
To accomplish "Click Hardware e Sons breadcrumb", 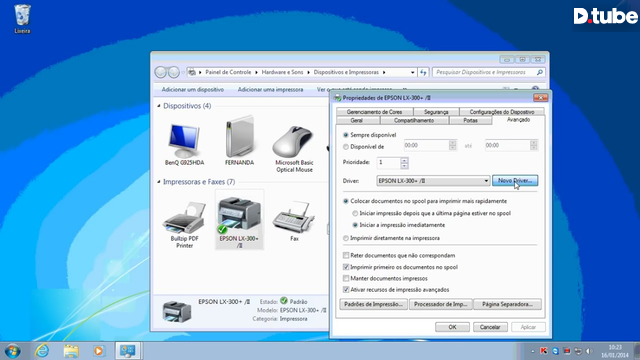I will 282,72.
